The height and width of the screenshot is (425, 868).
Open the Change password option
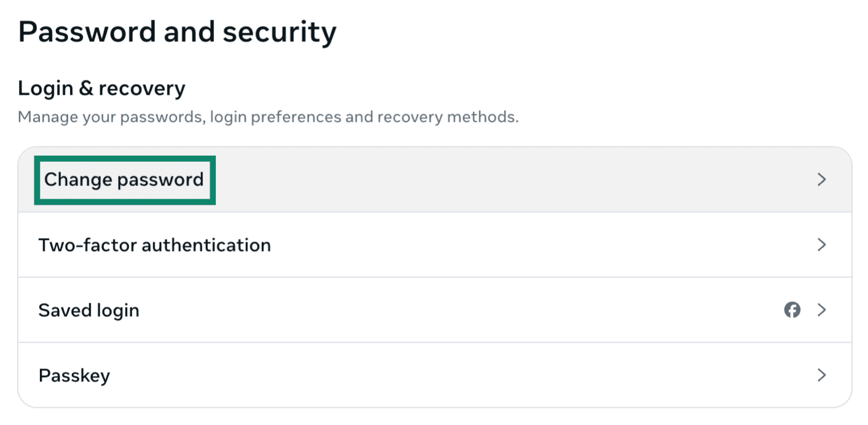point(435,180)
